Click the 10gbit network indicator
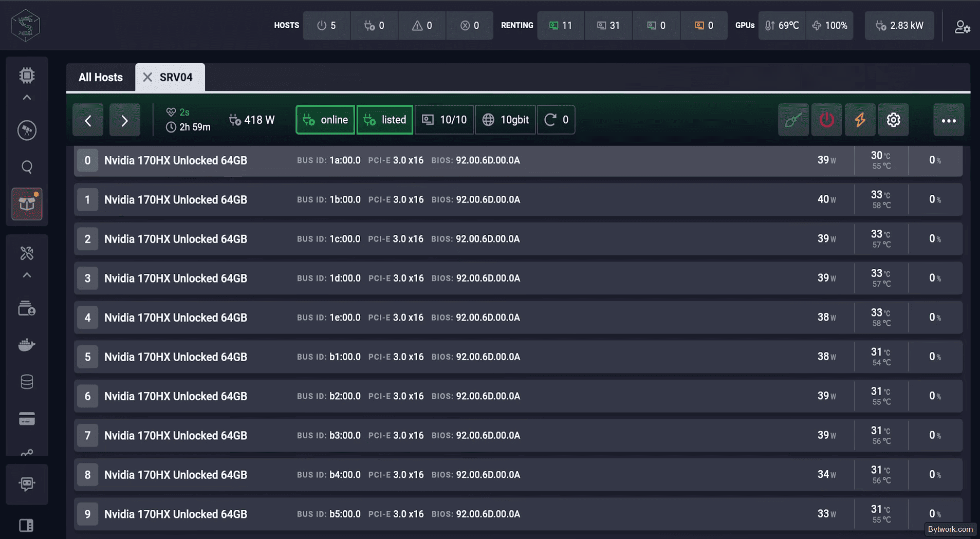The height and width of the screenshot is (539, 980). coord(505,120)
